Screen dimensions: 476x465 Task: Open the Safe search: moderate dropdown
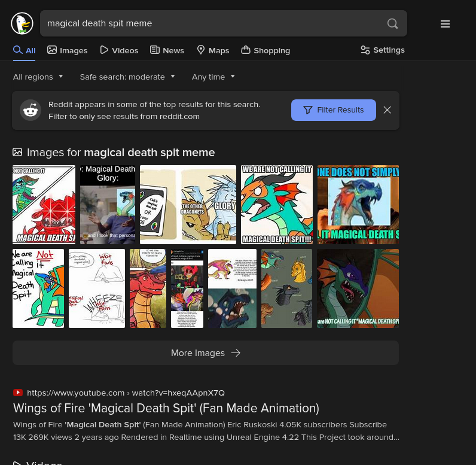(x=127, y=77)
